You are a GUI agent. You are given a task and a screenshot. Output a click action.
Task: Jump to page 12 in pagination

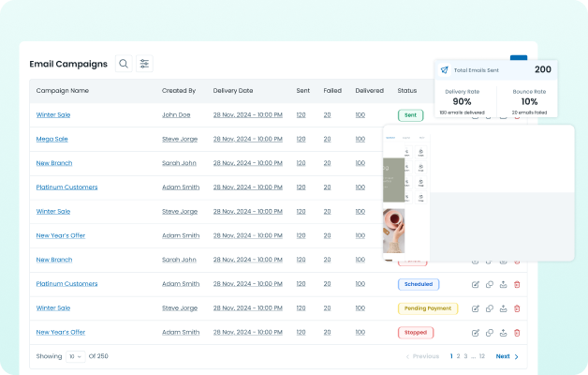pyautogui.click(x=481, y=356)
